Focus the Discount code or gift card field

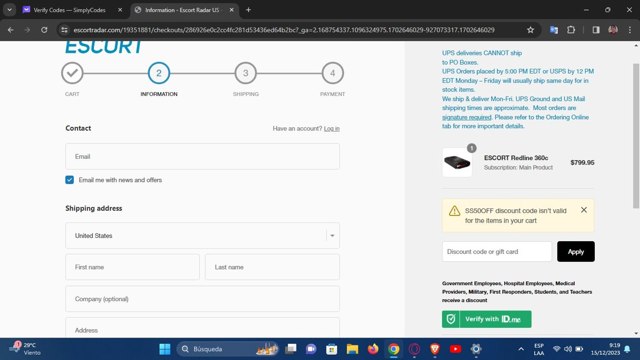click(497, 251)
